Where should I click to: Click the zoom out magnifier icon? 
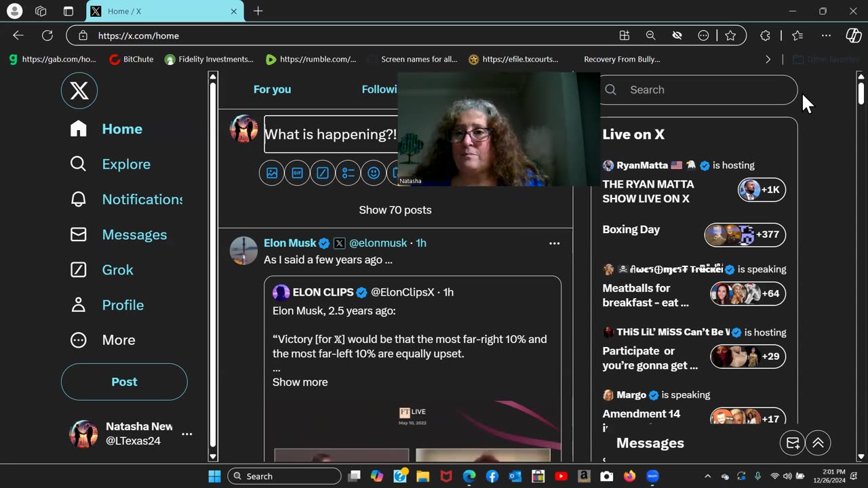(650, 35)
